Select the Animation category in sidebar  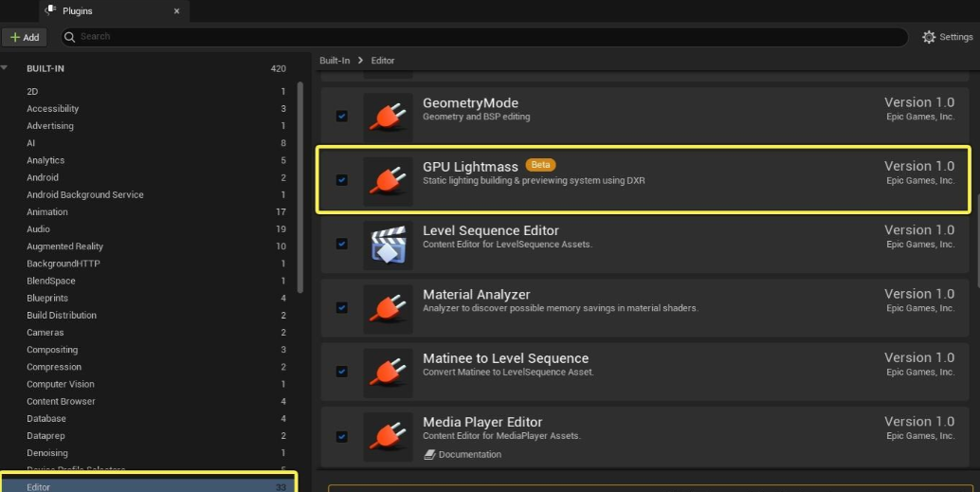(47, 212)
